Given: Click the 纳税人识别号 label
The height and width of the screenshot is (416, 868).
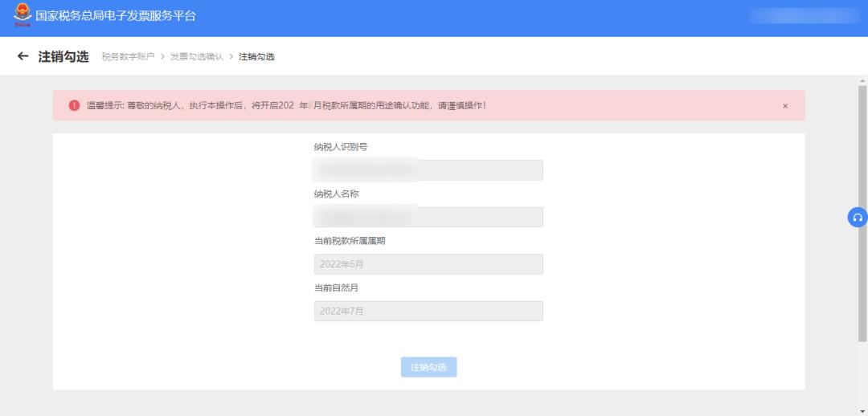Looking at the screenshot, I should pyautogui.click(x=341, y=147).
